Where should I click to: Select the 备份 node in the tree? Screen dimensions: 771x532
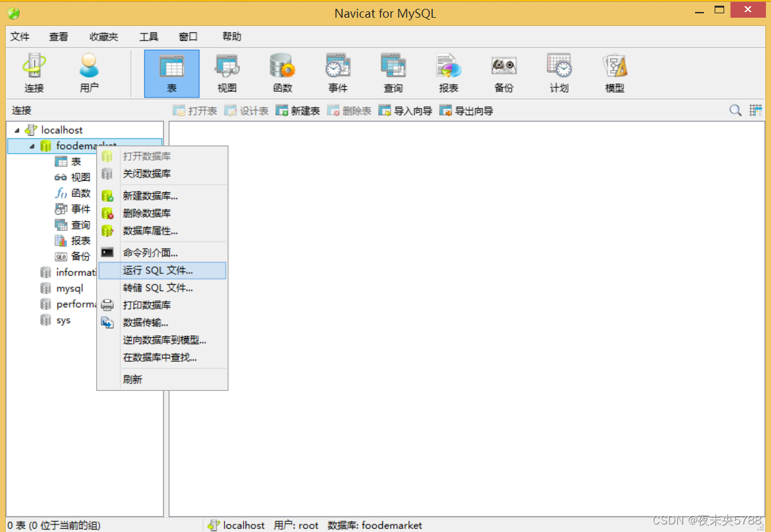80,256
